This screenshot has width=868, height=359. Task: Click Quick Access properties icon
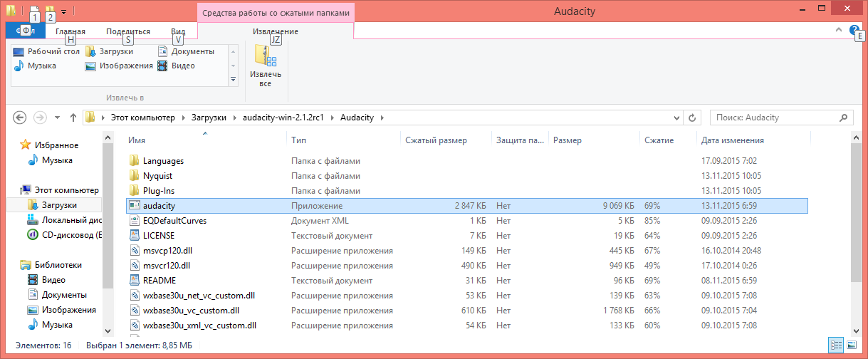click(x=34, y=11)
